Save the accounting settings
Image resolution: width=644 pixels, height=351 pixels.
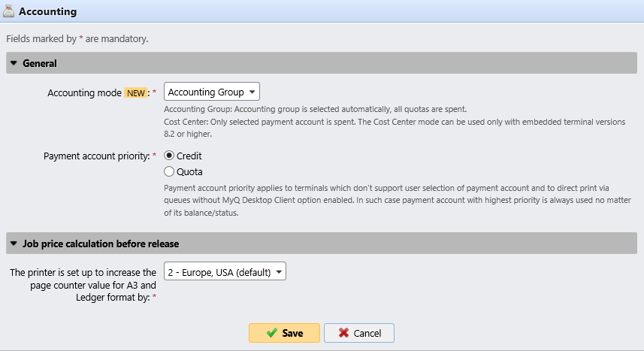click(x=285, y=333)
